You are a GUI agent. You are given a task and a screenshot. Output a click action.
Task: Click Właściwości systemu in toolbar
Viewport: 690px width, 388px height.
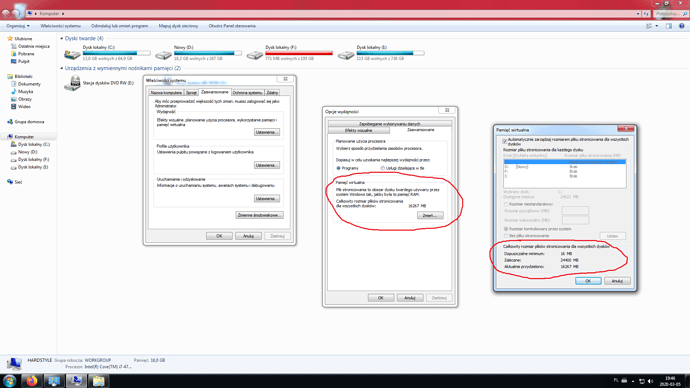tap(60, 26)
